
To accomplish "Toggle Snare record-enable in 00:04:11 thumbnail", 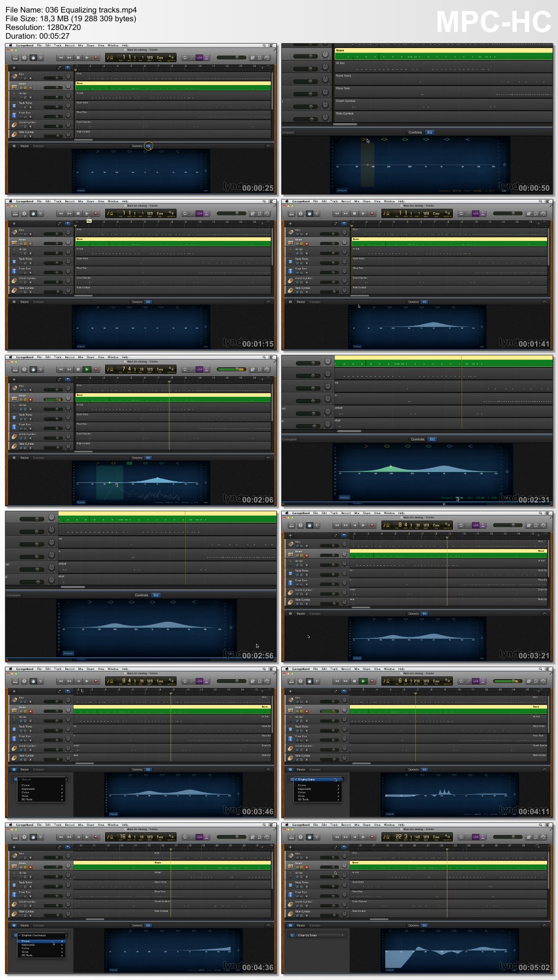I will tap(306, 711).
